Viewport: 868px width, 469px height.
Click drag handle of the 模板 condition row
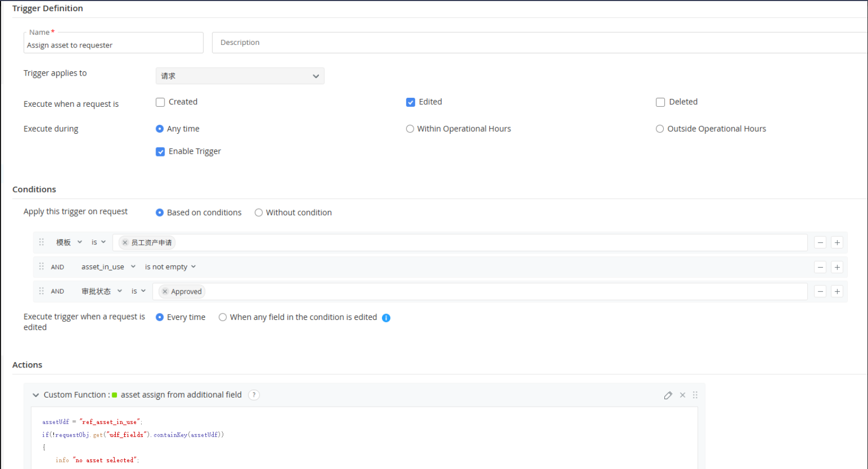(41, 242)
